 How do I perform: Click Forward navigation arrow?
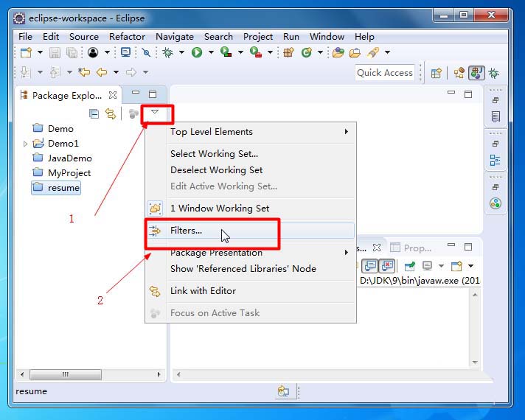131,72
